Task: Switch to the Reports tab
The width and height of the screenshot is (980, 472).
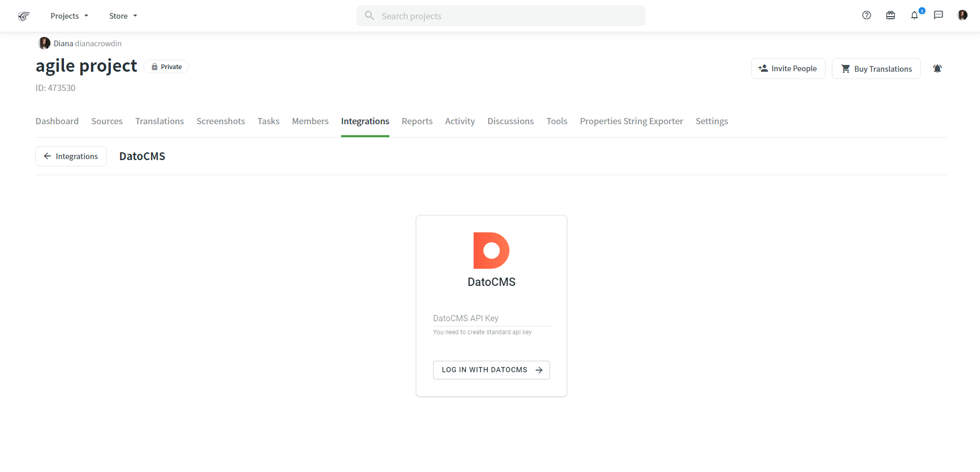Action: pos(417,121)
